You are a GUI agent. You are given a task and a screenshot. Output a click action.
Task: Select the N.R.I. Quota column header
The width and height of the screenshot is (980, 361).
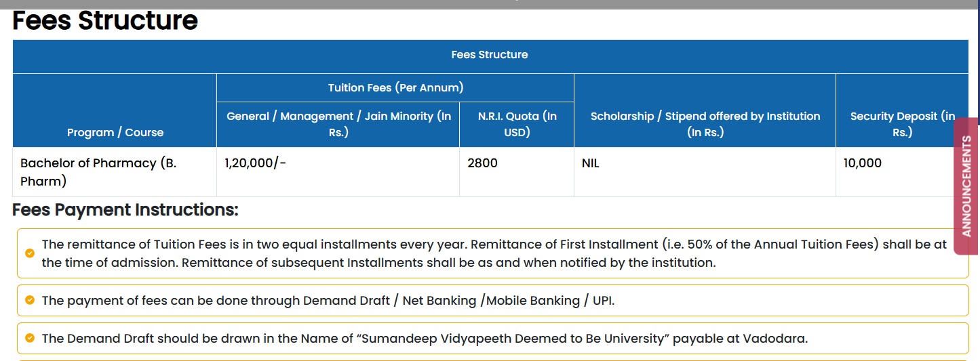pos(517,124)
